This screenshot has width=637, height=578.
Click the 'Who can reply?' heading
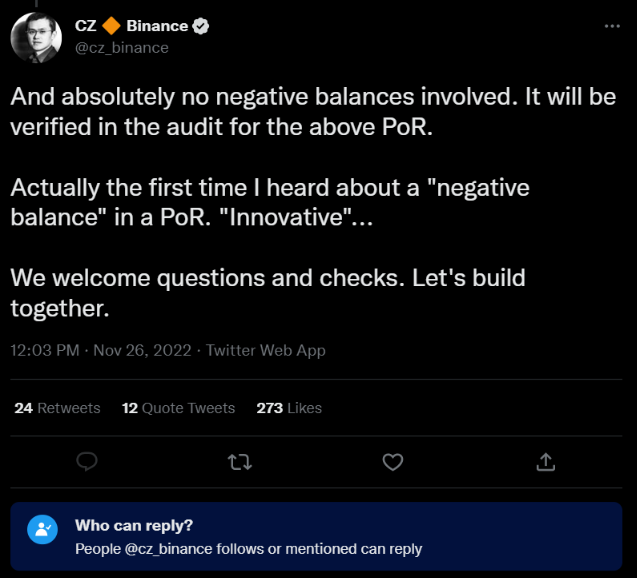pyautogui.click(x=134, y=526)
